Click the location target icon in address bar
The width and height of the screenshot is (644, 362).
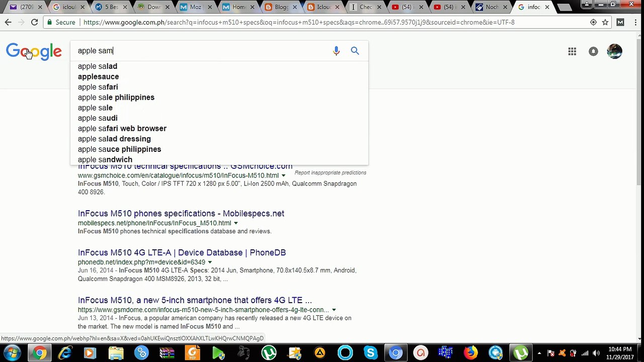pos(593,22)
